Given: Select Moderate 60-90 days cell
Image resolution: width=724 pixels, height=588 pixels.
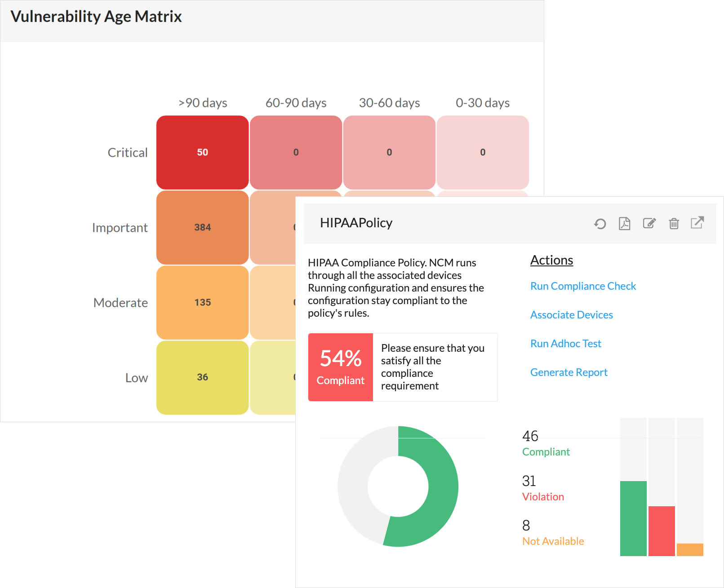Looking at the screenshot, I should click(x=273, y=302).
